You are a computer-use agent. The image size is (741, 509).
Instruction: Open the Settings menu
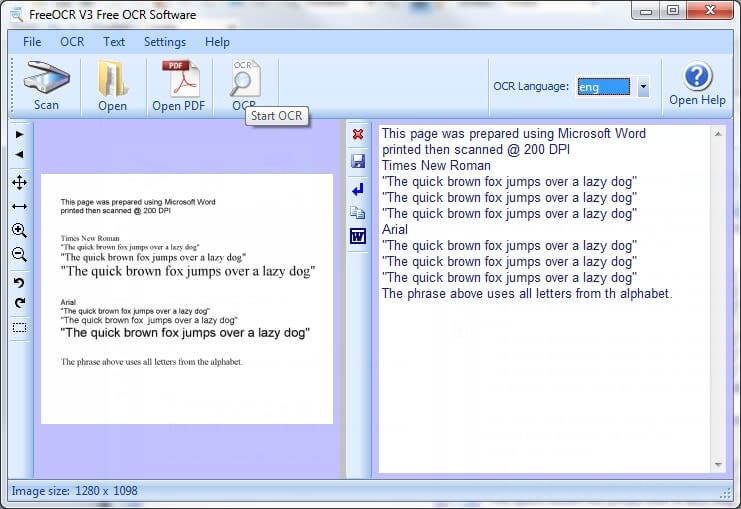(x=165, y=42)
